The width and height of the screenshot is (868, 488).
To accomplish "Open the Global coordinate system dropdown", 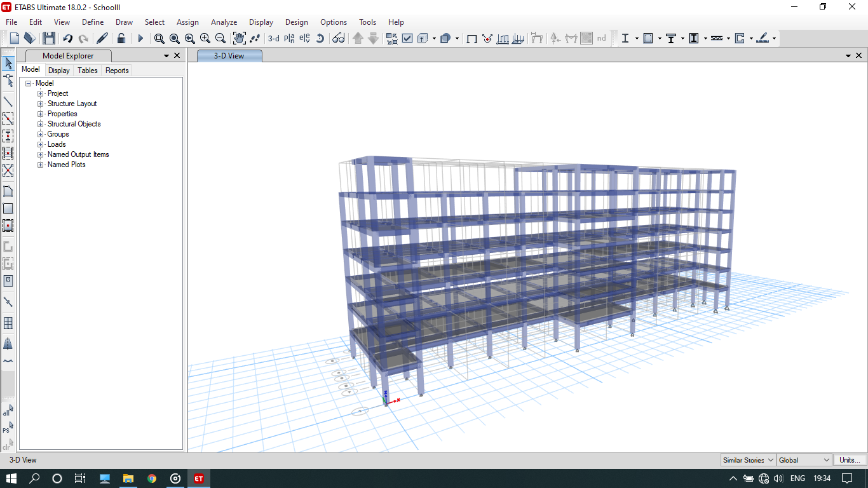I will click(x=803, y=459).
